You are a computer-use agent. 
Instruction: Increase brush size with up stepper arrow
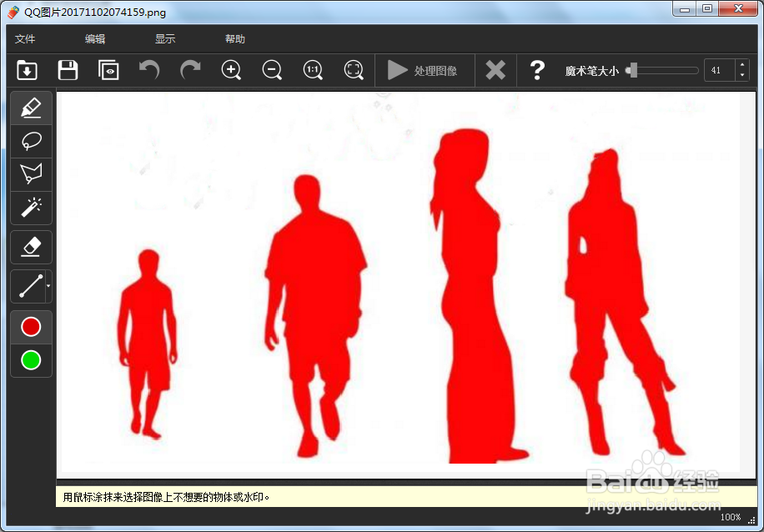click(x=742, y=65)
